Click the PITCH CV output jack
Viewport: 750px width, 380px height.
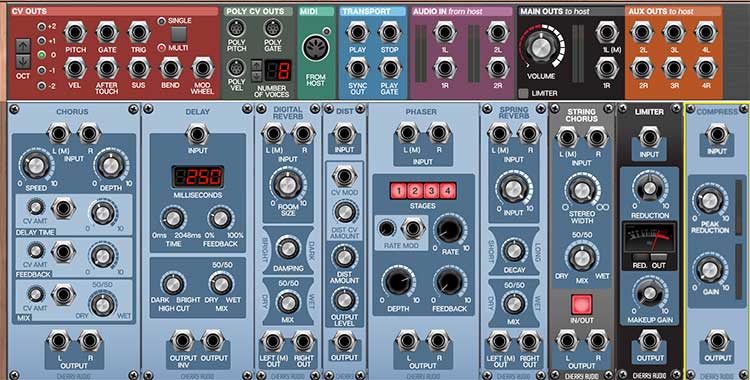[x=75, y=33]
